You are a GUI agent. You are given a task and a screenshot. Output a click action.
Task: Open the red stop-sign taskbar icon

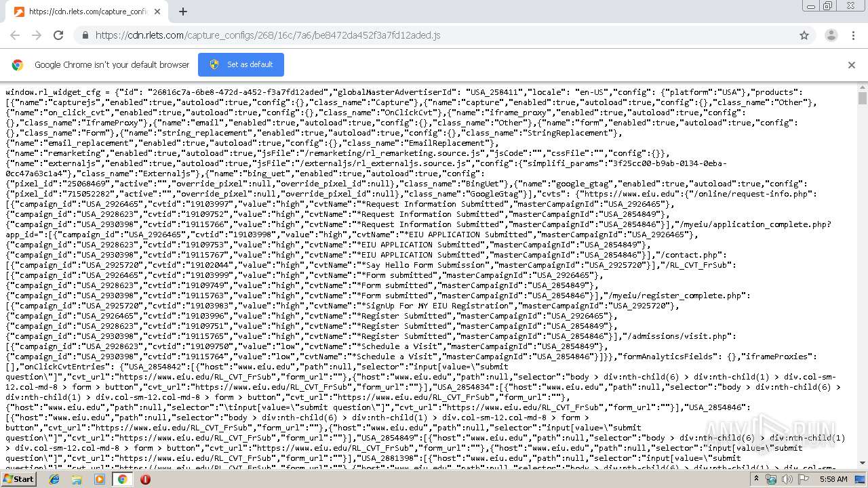click(145, 479)
